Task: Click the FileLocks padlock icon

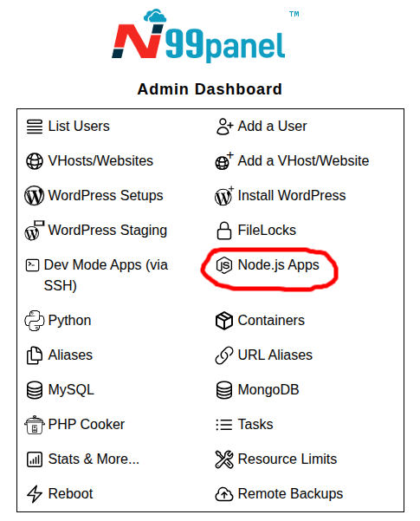Action: click(224, 231)
